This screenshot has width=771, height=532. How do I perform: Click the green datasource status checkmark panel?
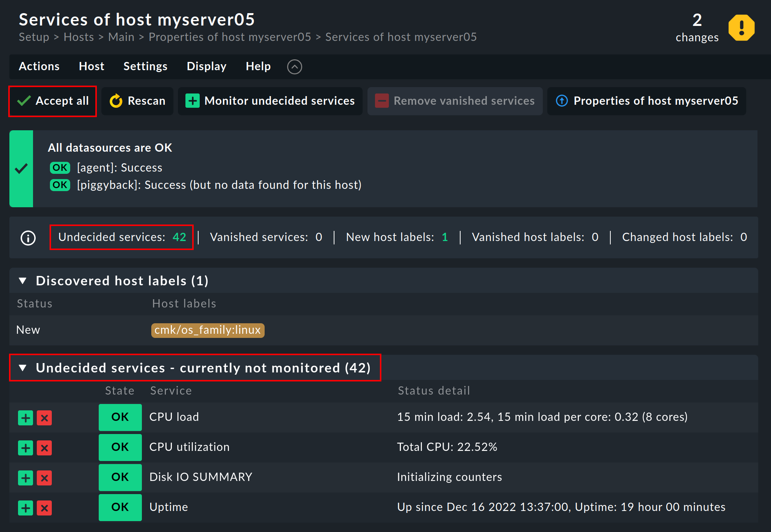point(21,169)
